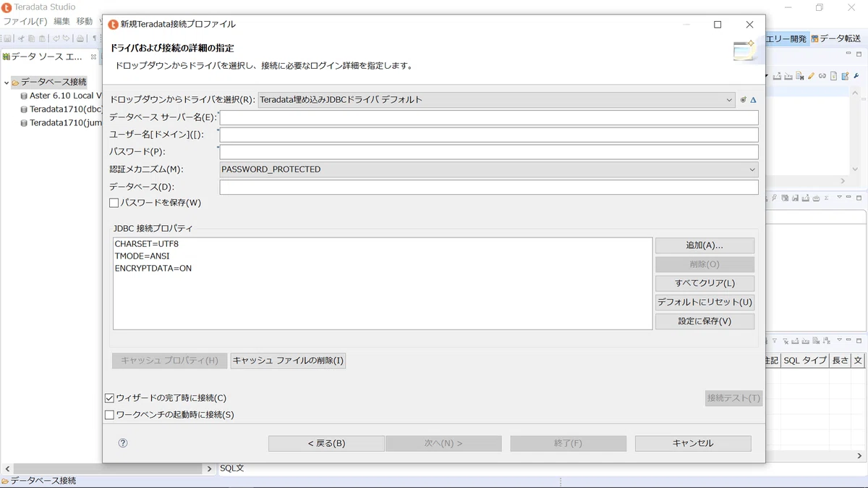868x488 pixels.
Task: Click the blue wrench icon in right panel toolbar
Action: point(856,76)
